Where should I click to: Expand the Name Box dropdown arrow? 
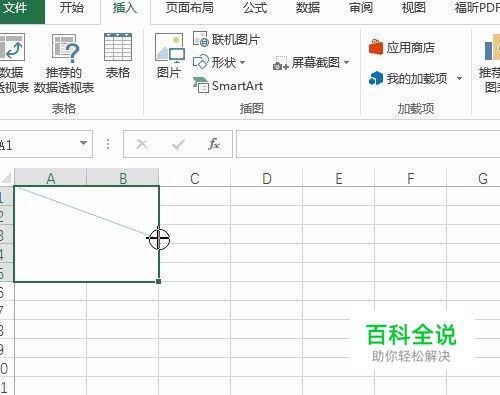point(83,143)
